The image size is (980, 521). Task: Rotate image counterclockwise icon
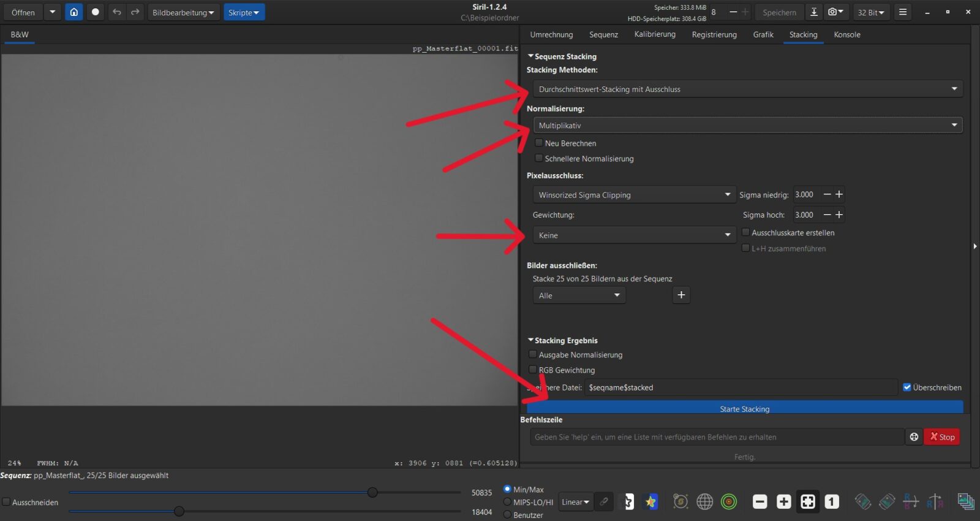point(862,502)
